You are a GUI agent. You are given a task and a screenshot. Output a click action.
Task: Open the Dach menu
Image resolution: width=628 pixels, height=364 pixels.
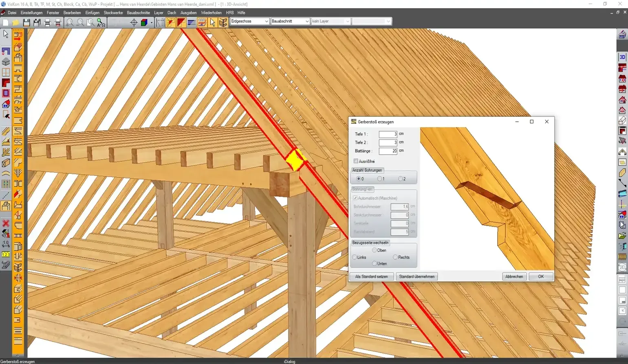172,13
